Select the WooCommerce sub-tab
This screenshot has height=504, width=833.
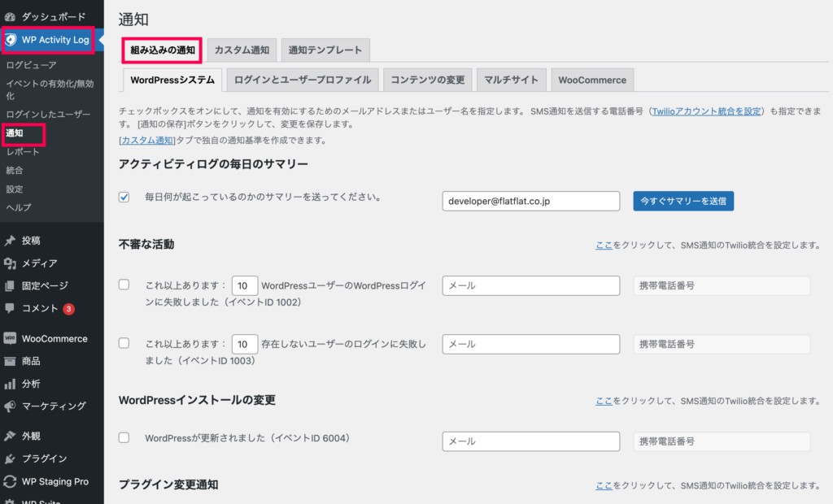[x=592, y=80]
